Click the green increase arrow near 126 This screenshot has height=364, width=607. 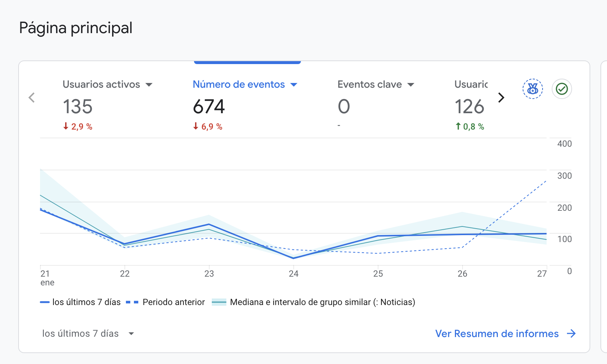click(458, 126)
